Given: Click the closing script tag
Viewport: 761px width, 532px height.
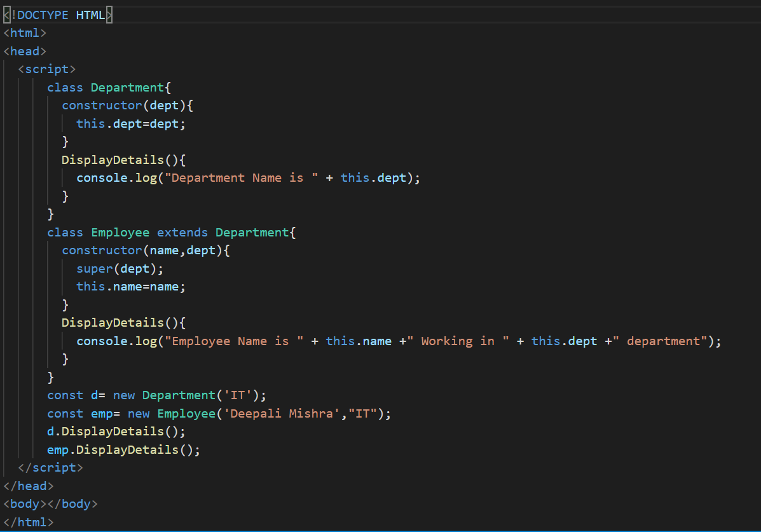Looking at the screenshot, I should click(x=50, y=467).
